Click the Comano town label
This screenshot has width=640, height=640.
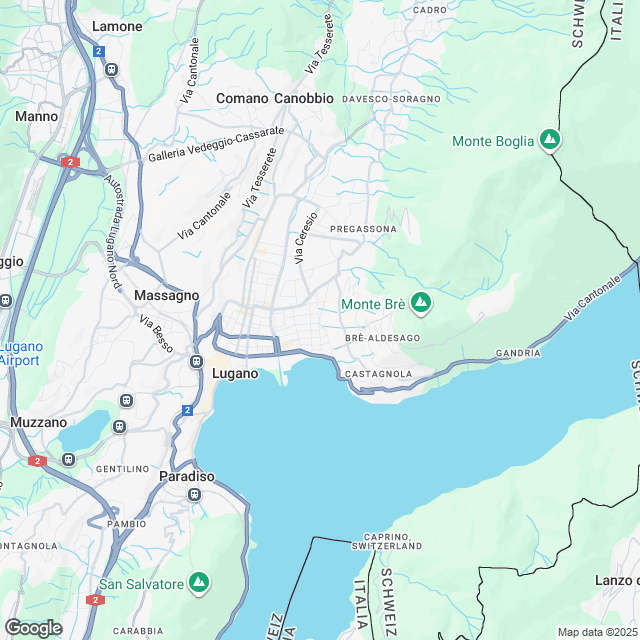(242, 98)
